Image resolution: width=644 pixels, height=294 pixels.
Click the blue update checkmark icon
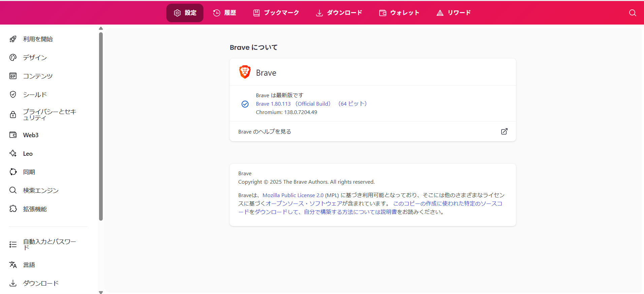245,104
